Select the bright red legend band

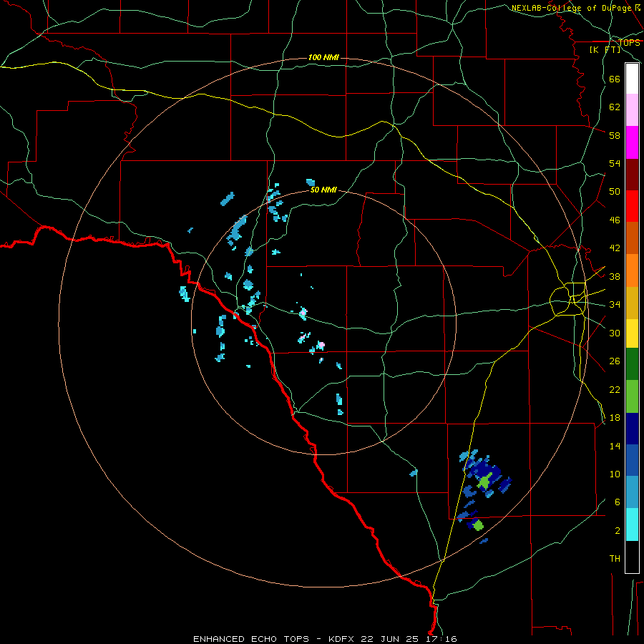[x=632, y=206]
